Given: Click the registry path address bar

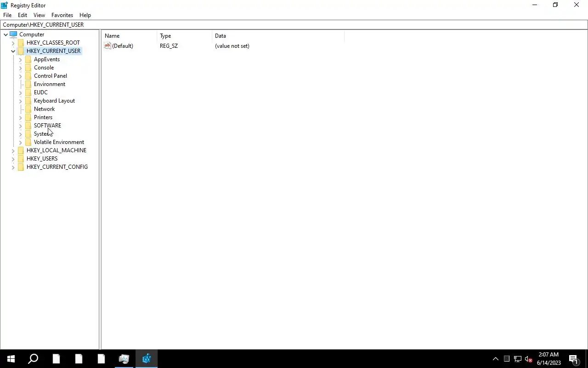Looking at the screenshot, I should tap(294, 25).
